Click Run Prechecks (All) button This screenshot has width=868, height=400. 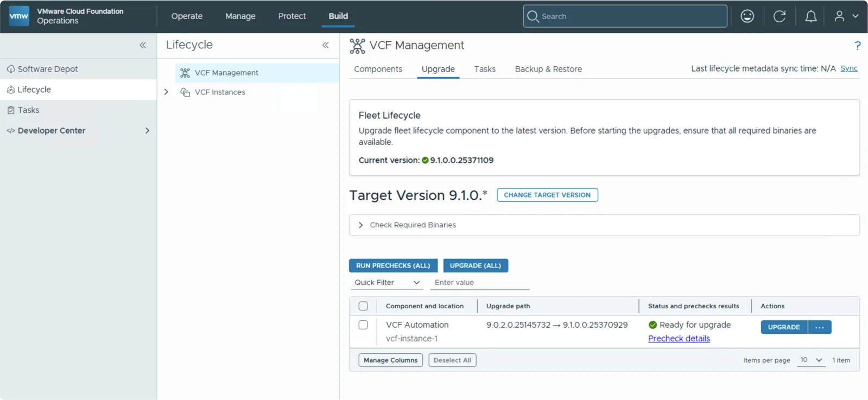pos(393,265)
